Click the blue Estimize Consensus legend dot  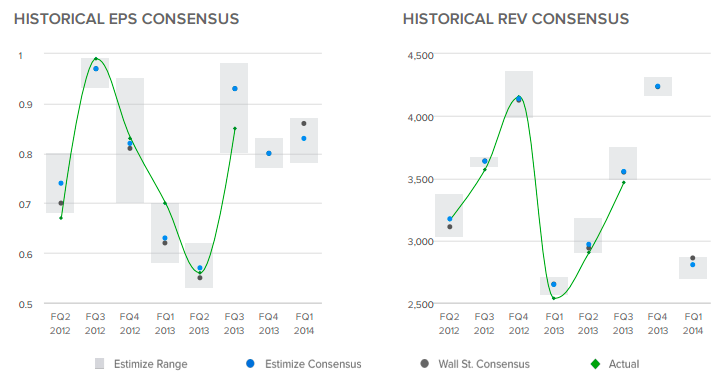tap(250, 364)
